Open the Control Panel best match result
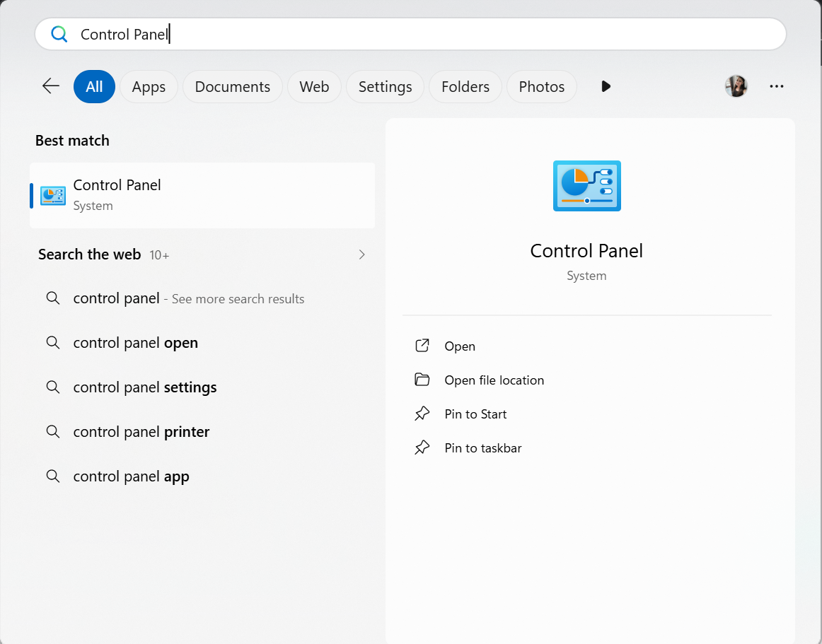This screenshot has height=644, width=822. (202, 195)
